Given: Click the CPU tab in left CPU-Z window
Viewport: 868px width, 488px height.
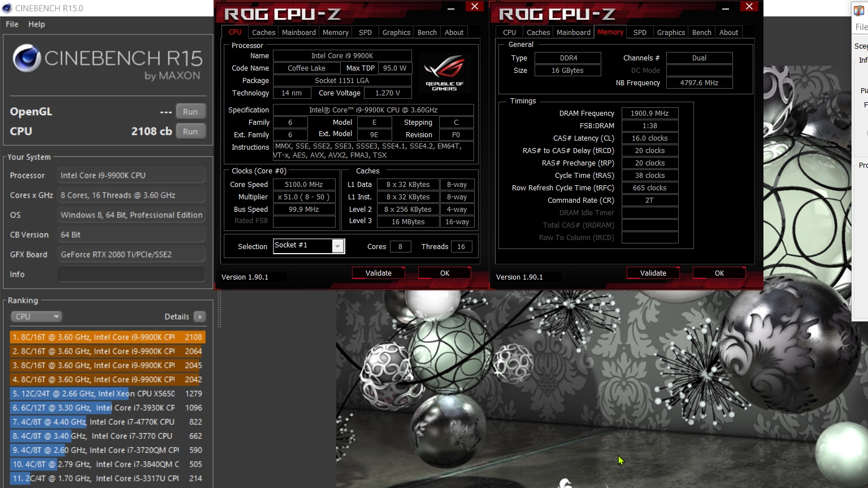Looking at the screenshot, I should pos(235,32).
